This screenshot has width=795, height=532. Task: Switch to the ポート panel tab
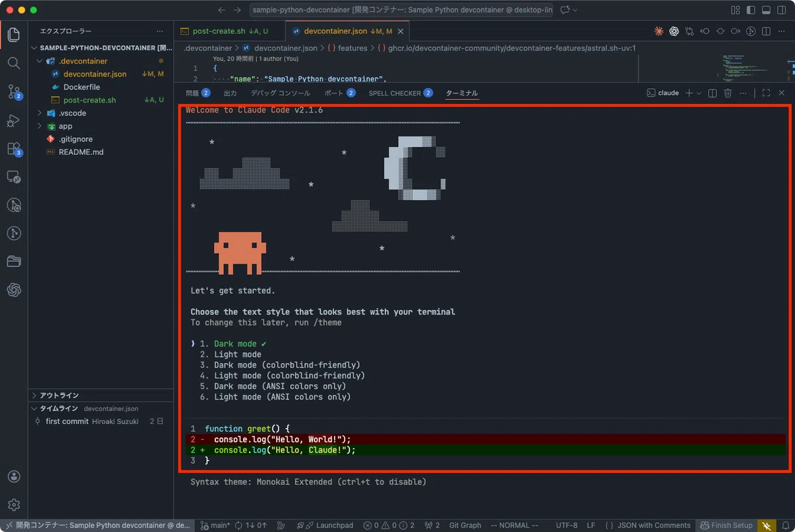[x=340, y=93]
